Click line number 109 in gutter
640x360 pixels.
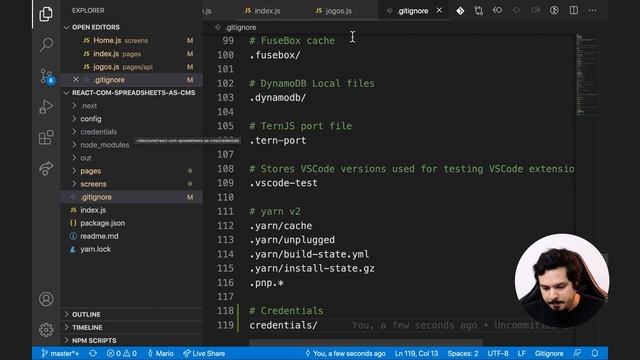tap(225, 183)
